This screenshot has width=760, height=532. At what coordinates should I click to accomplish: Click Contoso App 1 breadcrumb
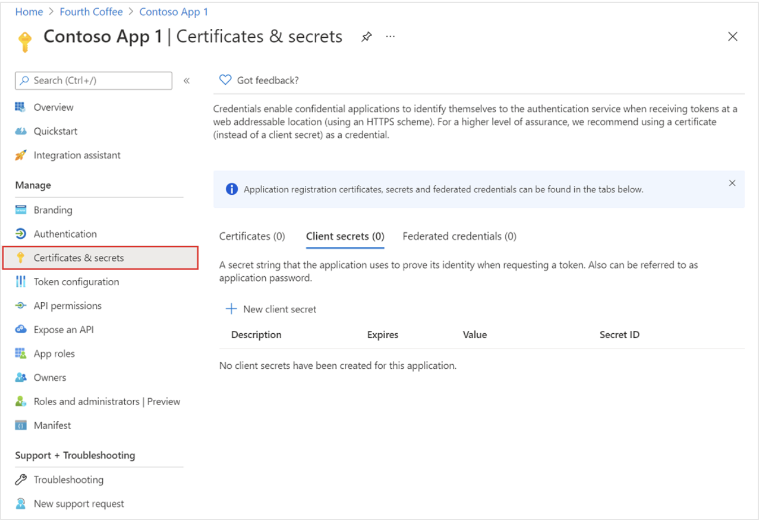click(174, 12)
